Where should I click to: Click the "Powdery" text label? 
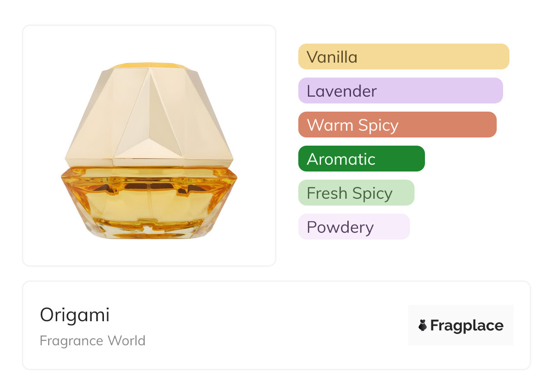(x=340, y=227)
